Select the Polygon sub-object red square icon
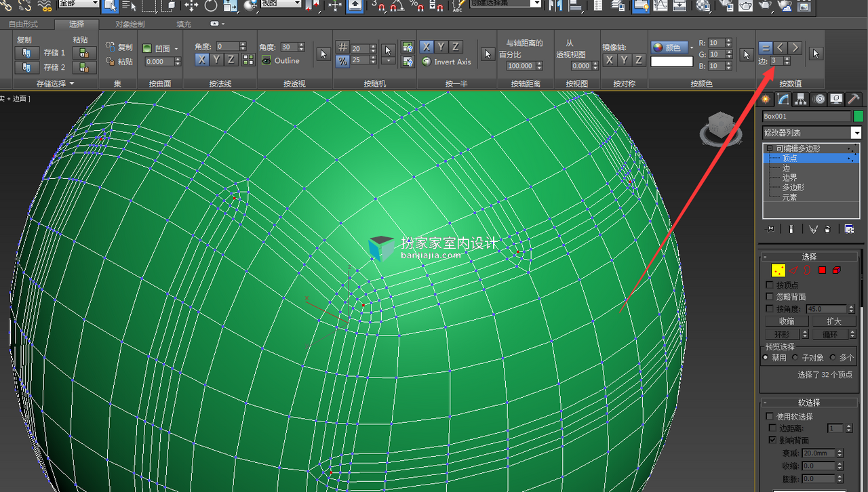868x492 pixels. point(822,270)
